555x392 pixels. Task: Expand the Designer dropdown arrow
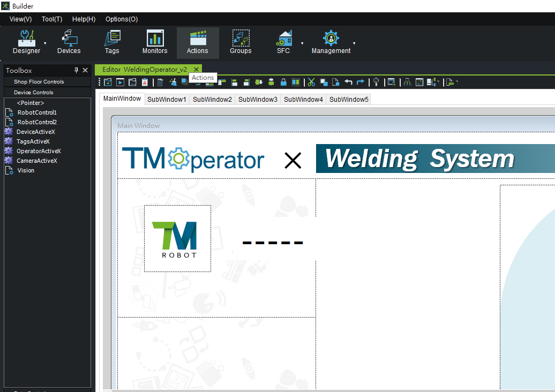tap(45, 43)
